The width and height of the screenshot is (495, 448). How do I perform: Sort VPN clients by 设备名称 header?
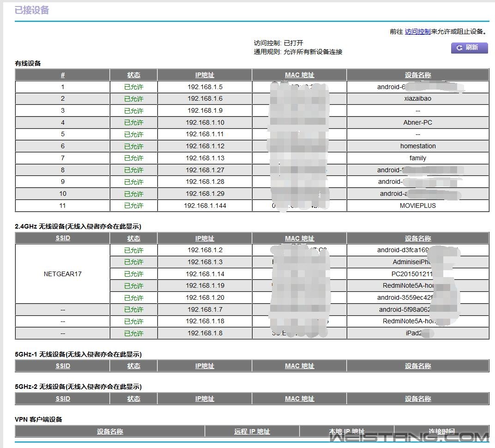[110, 431]
